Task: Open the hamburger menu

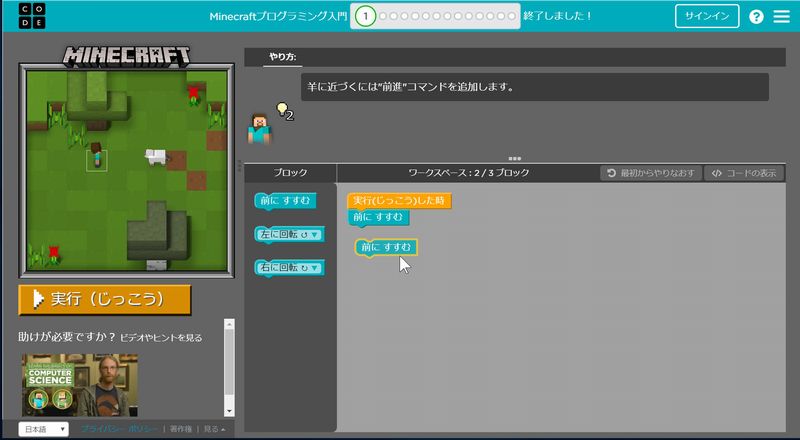Action: pos(780,17)
